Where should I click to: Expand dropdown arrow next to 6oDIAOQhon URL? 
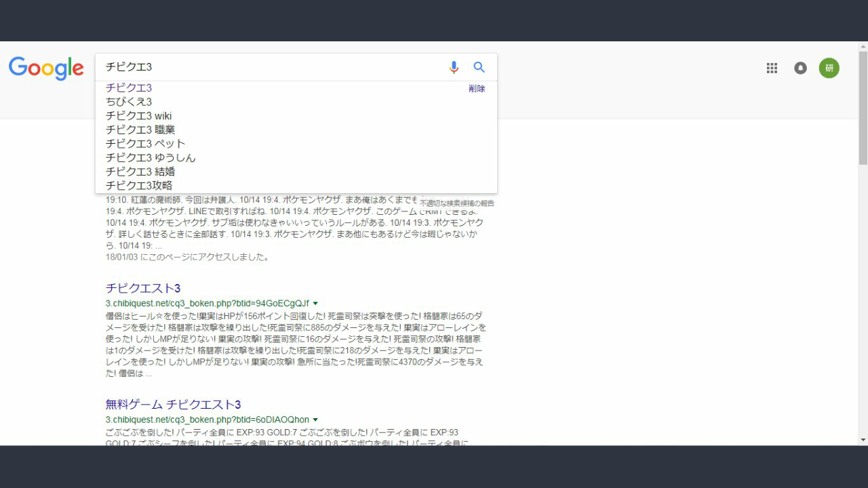tap(315, 420)
